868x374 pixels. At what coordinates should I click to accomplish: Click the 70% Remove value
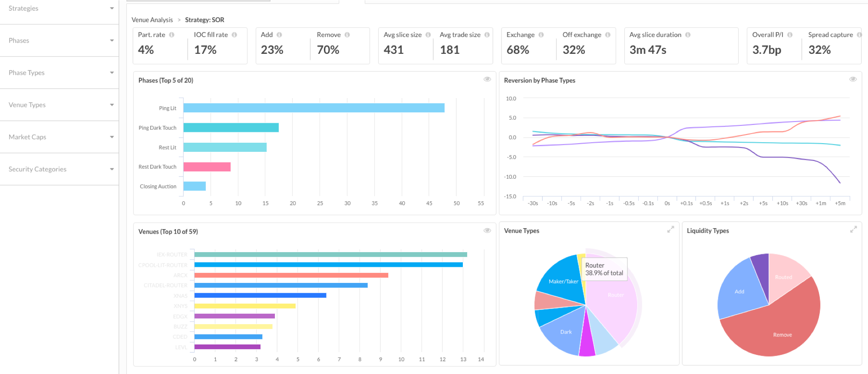tap(328, 50)
